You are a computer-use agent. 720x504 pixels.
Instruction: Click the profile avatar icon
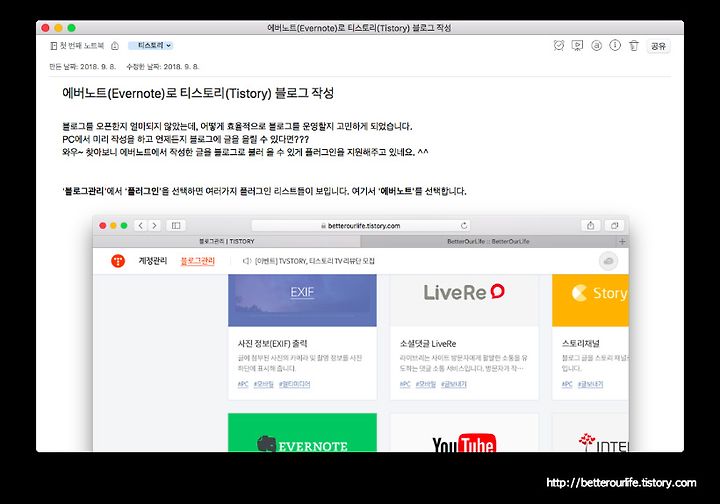coord(608,261)
